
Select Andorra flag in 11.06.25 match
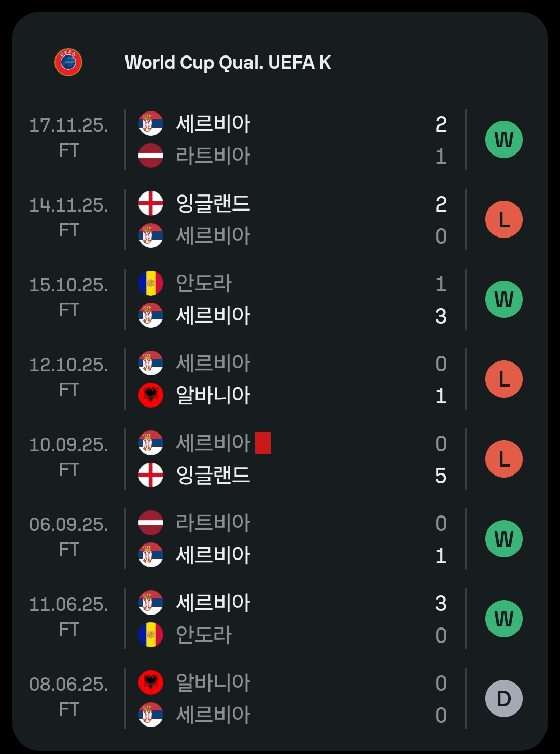pyautogui.click(x=151, y=635)
